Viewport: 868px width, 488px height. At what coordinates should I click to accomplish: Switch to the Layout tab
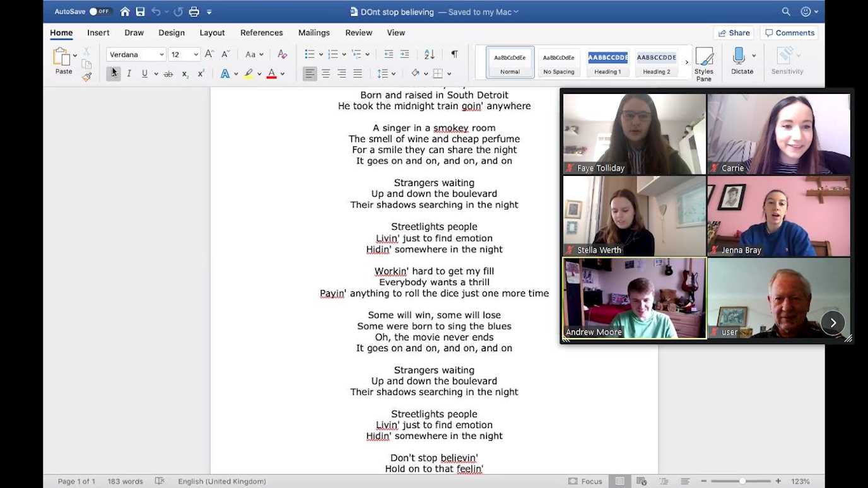tap(212, 33)
